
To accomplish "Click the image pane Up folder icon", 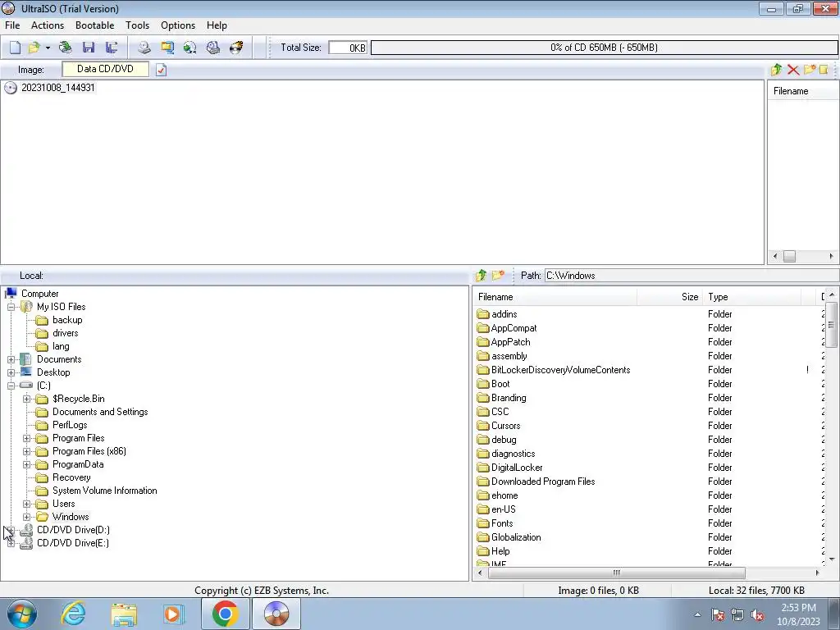I will 776,70.
